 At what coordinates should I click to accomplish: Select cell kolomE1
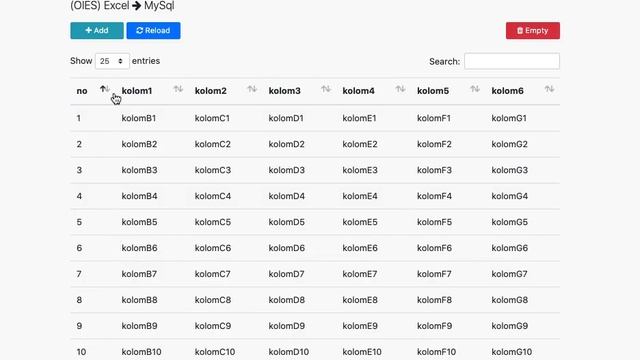359,118
